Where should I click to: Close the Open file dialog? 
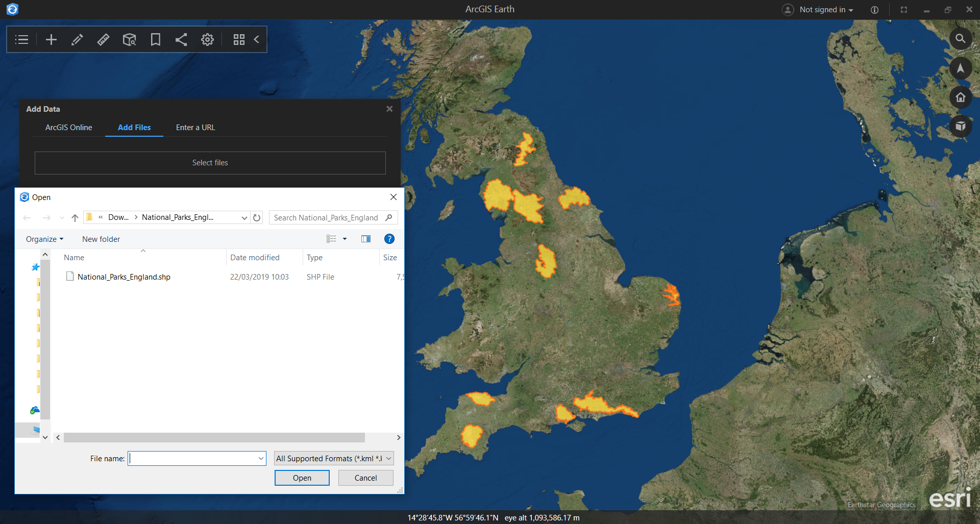point(394,197)
